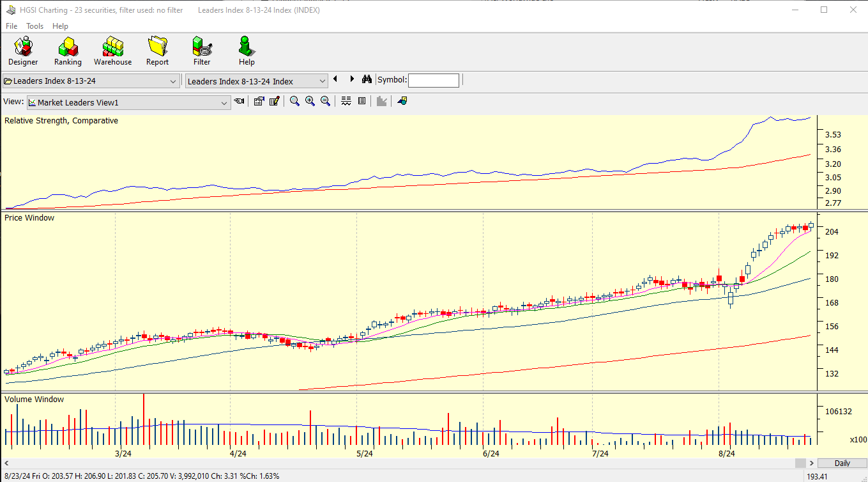The width and height of the screenshot is (868, 482).
Task: Click the horizontal scrollbar right arrow
Action: 812,463
